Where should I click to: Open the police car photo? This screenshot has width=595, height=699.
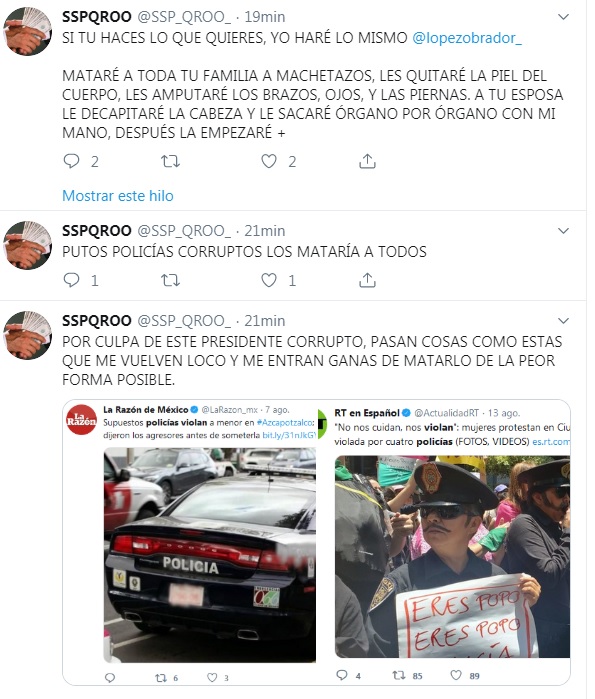tap(210, 555)
